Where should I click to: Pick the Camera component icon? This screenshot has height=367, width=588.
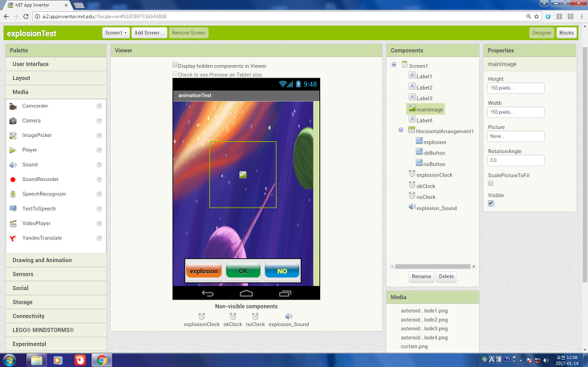coord(13,121)
